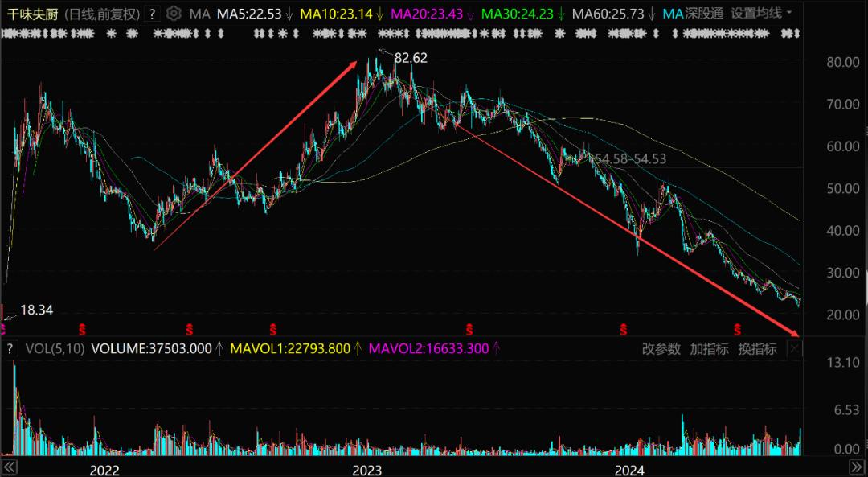Click the rightmost red S event marker
Screen dimensions: 868x477
(x=737, y=330)
